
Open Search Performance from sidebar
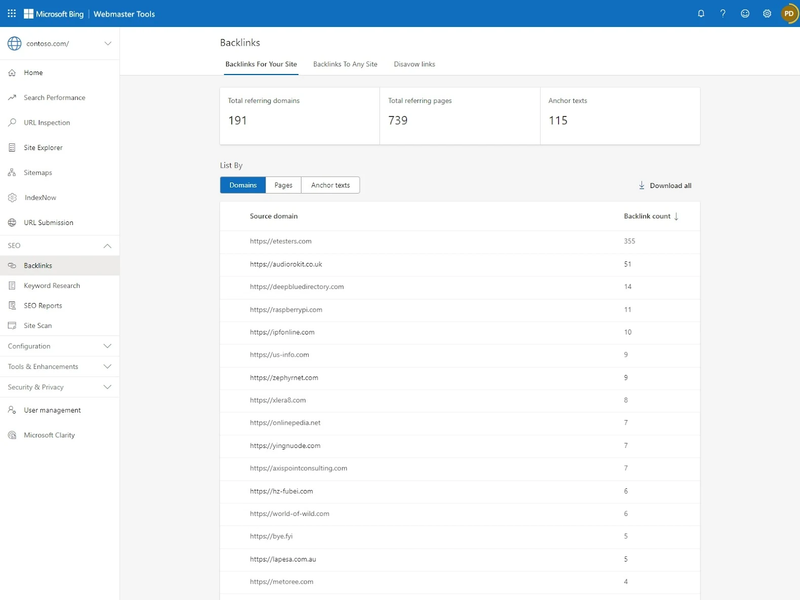coord(54,98)
